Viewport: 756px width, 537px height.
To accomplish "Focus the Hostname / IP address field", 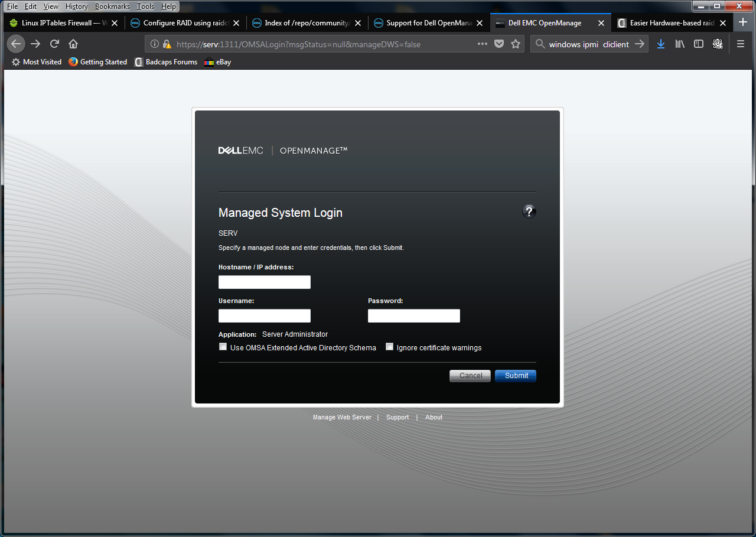I will coord(265,282).
